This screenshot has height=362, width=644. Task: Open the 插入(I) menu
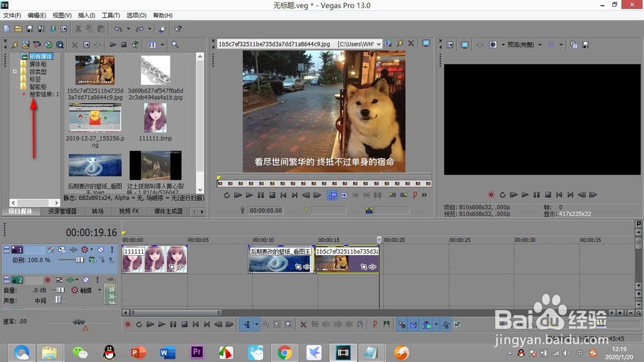pyautogui.click(x=86, y=15)
